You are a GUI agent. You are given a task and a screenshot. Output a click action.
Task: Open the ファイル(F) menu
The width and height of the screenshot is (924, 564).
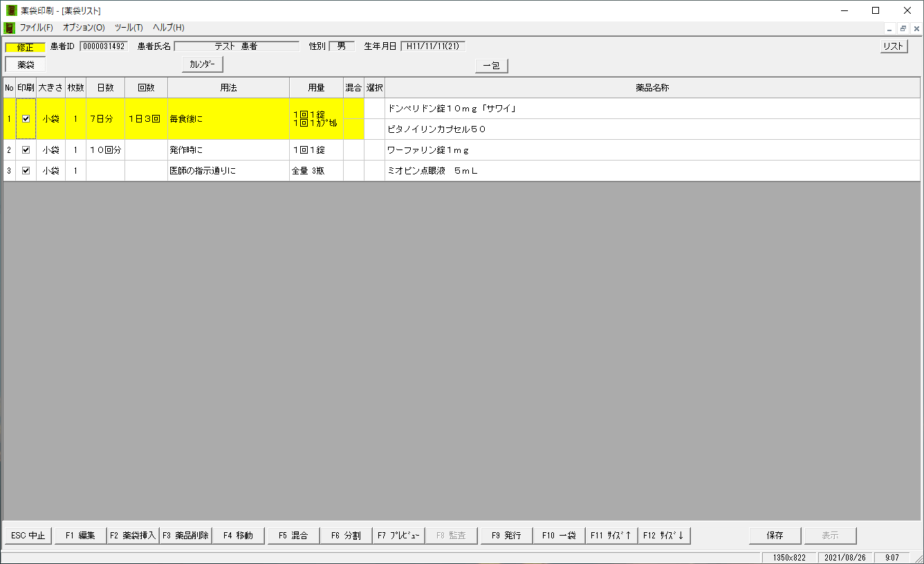pos(37,28)
